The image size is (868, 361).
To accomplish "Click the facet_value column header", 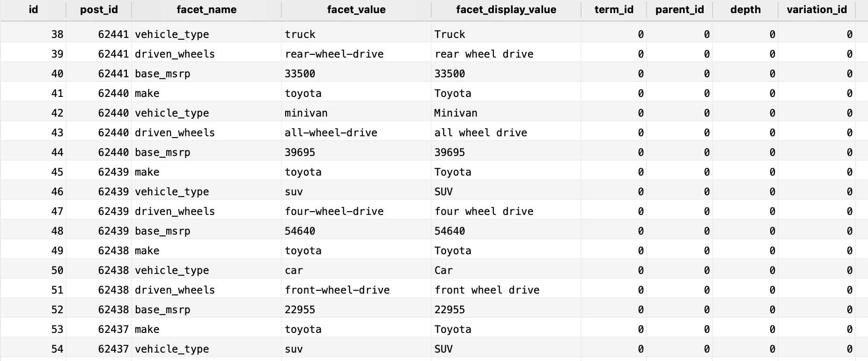I will tap(356, 10).
